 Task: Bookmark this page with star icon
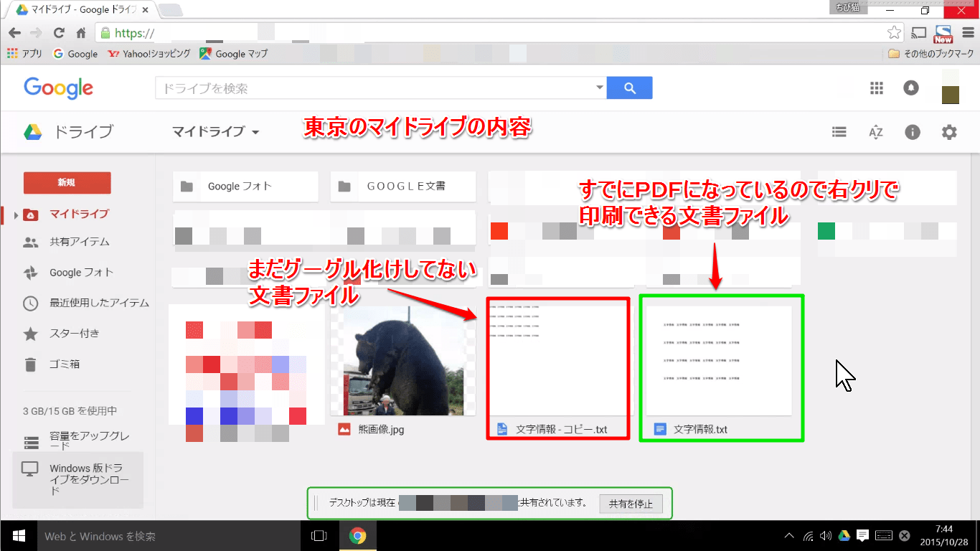pyautogui.click(x=894, y=33)
